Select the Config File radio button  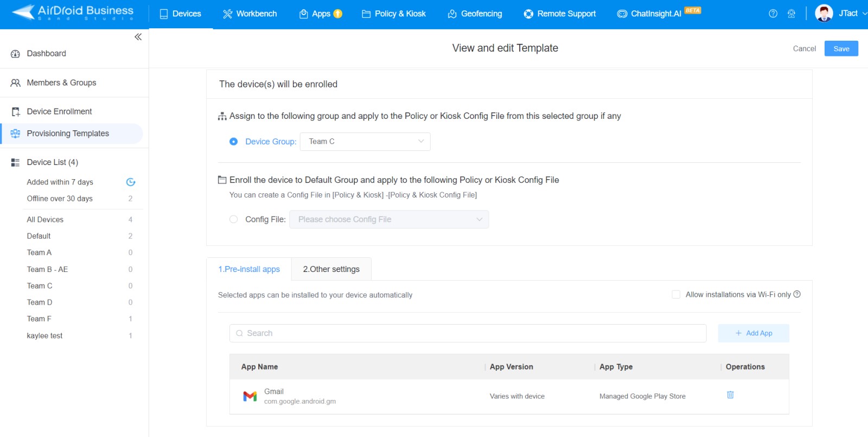pyautogui.click(x=233, y=219)
